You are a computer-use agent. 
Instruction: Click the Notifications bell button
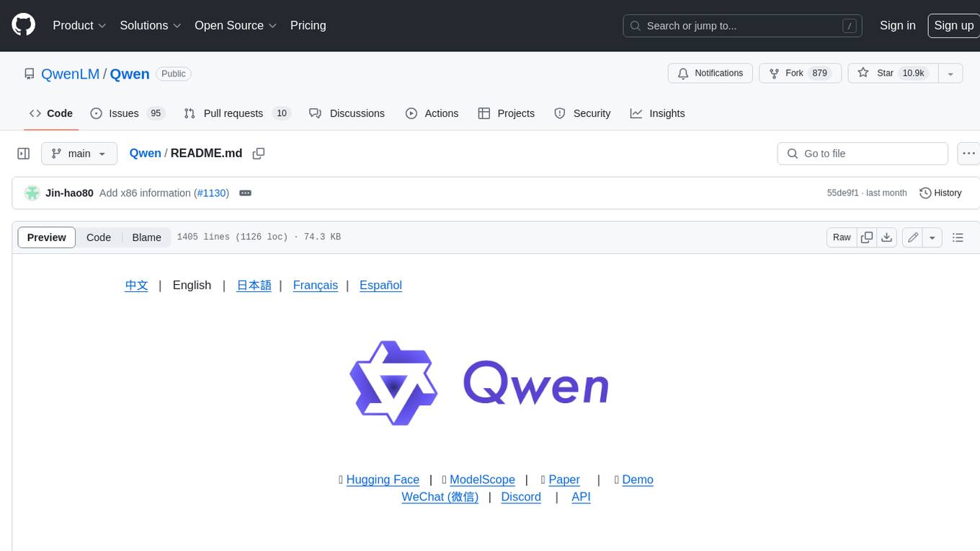click(710, 74)
